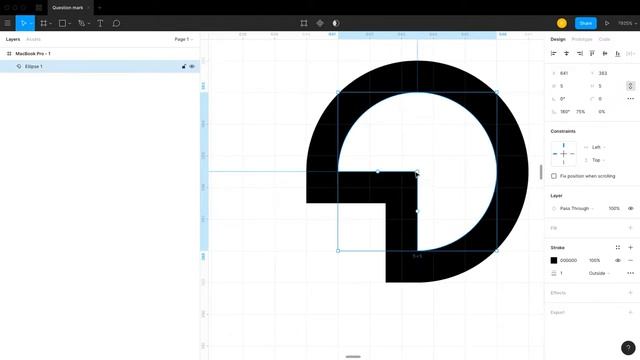The height and width of the screenshot is (360, 640).
Task: Open shape tools dropdown arrow
Action: (x=70, y=24)
